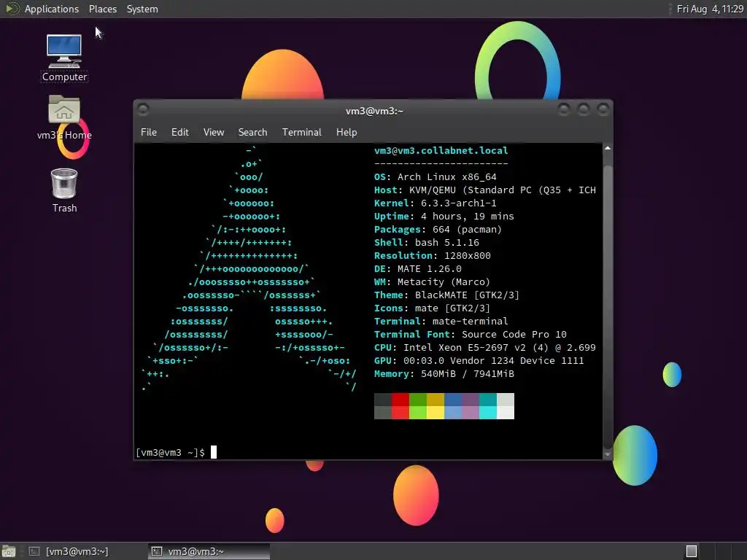This screenshot has width=747, height=560.
Task: Click the Resolution: 1280x800 line
Action: coord(433,256)
